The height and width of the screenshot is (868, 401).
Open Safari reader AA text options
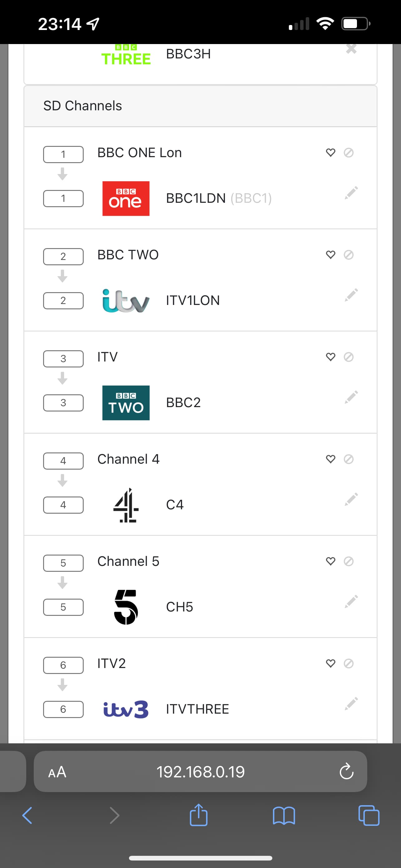click(x=57, y=772)
